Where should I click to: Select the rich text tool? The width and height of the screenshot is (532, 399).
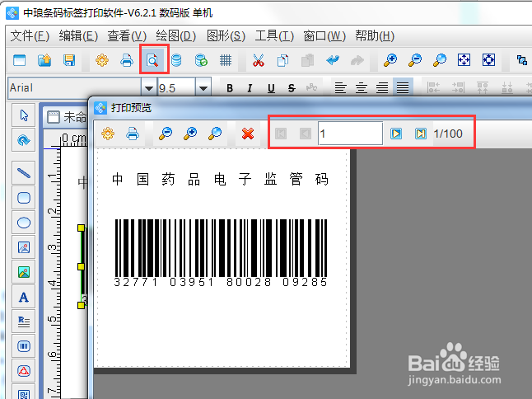(24, 322)
